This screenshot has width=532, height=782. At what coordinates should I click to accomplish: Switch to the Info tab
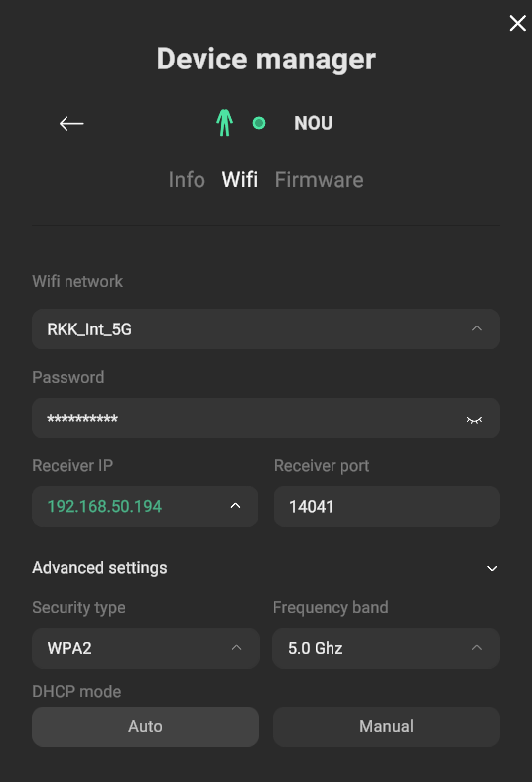pyautogui.click(x=187, y=180)
